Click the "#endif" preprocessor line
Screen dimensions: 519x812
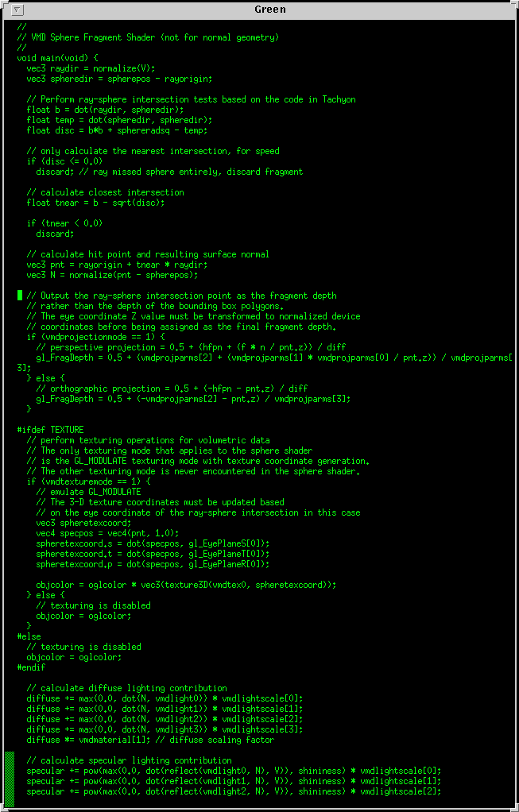31,667
